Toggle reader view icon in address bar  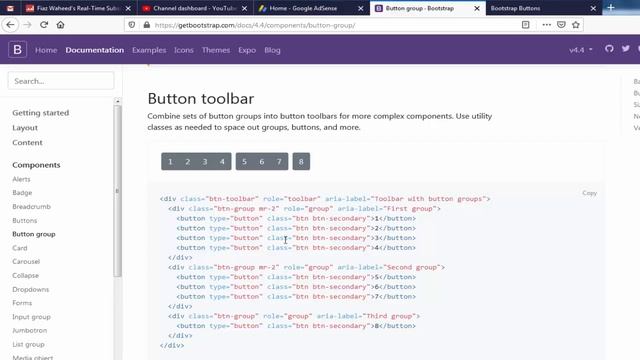[x=525, y=25]
